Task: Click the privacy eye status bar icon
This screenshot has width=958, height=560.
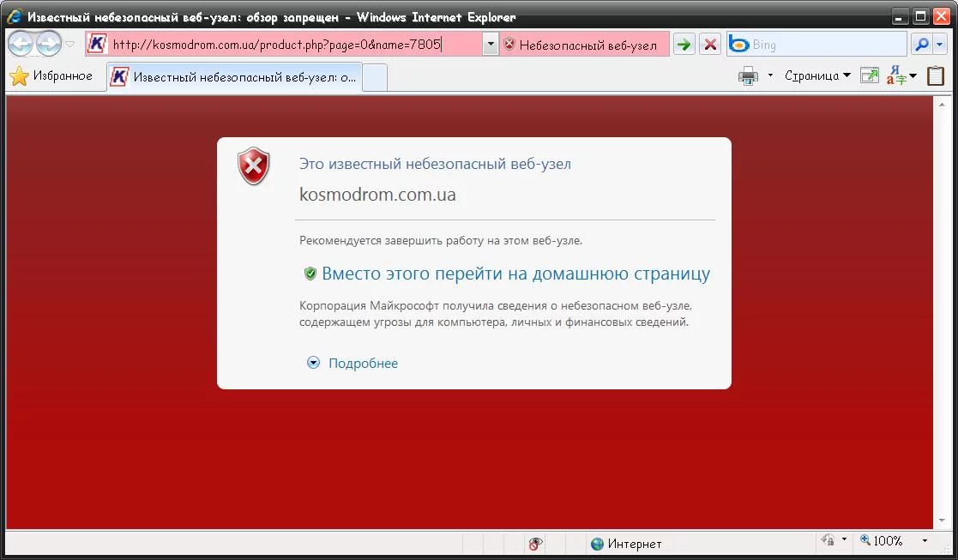Action: [535, 543]
